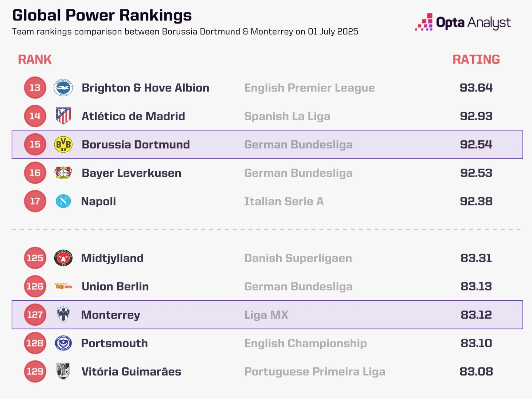Click the Liga MX league label
This screenshot has height=399, width=532.
click(x=266, y=315)
